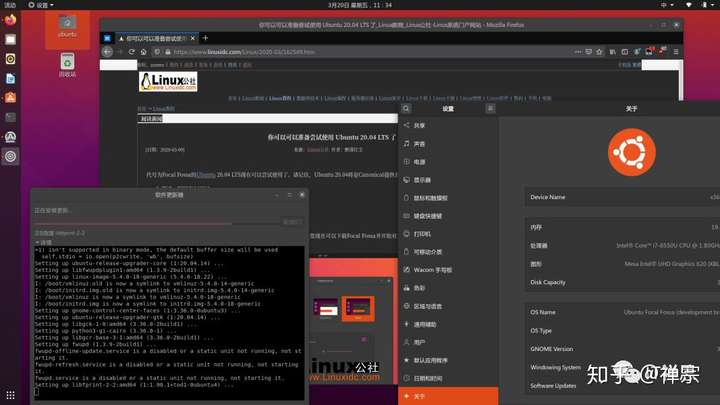Select 可移动介质 in the Settings sidebar
This screenshot has height=405, width=720.
pyautogui.click(x=448, y=252)
